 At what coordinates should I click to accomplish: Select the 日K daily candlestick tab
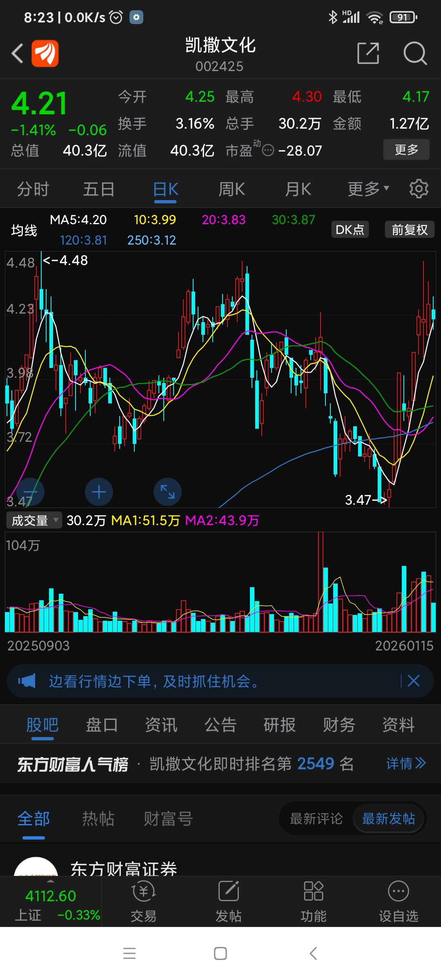(166, 189)
